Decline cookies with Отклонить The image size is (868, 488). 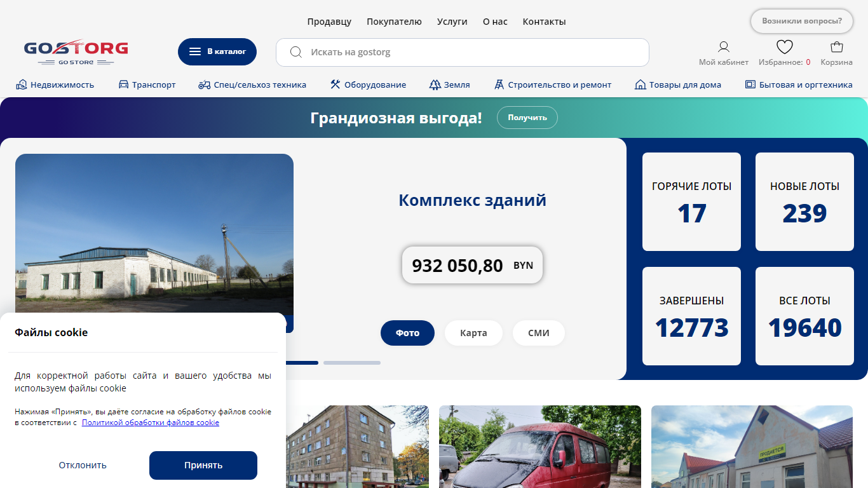[83, 465]
